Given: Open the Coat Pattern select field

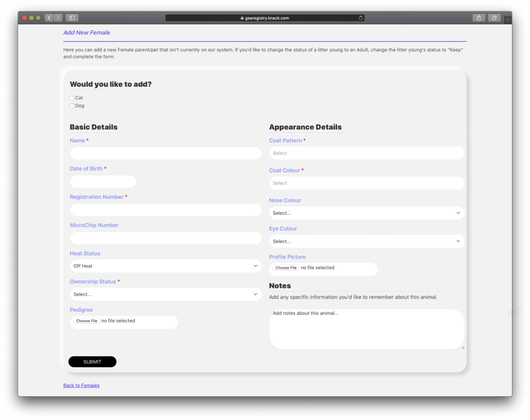Looking at the screenshot, I should coord(367,153).
